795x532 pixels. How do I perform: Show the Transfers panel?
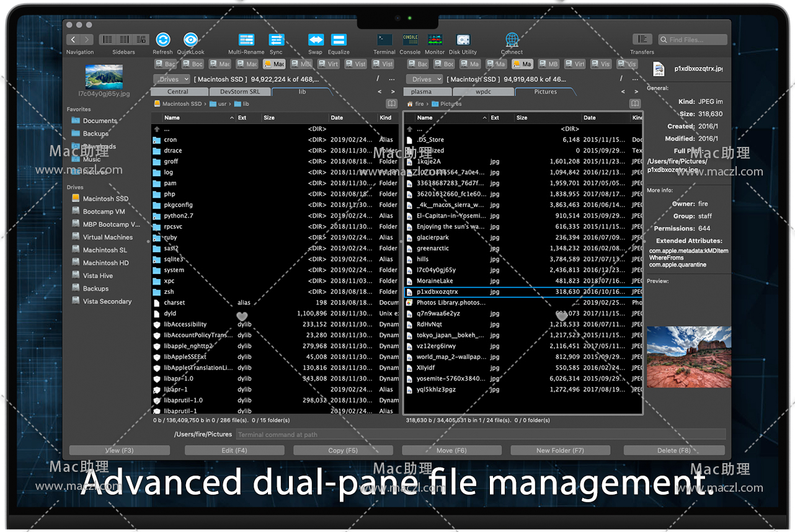coord(642,39)
